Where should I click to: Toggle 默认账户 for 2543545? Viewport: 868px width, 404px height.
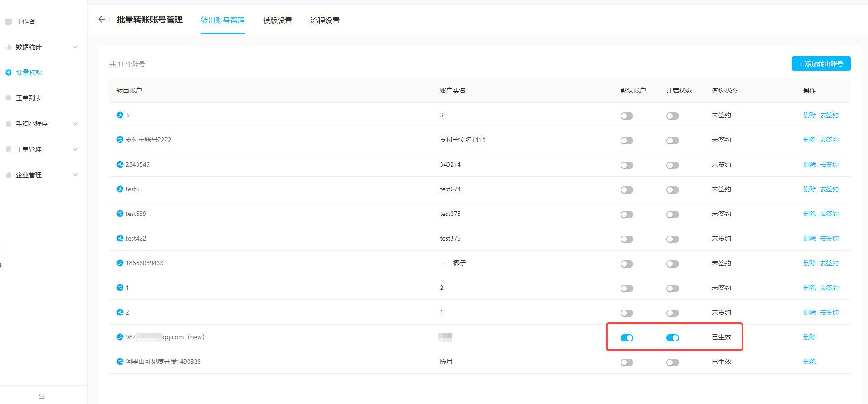coord(627,165)
